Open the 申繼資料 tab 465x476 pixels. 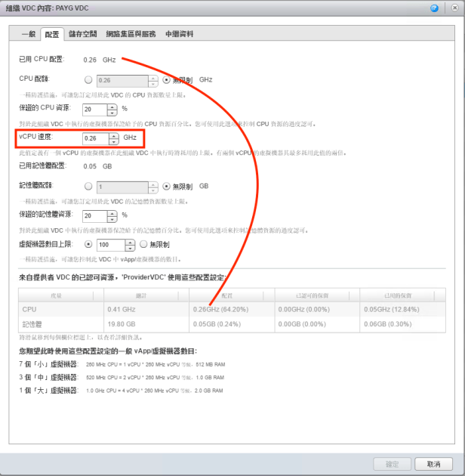180,34
